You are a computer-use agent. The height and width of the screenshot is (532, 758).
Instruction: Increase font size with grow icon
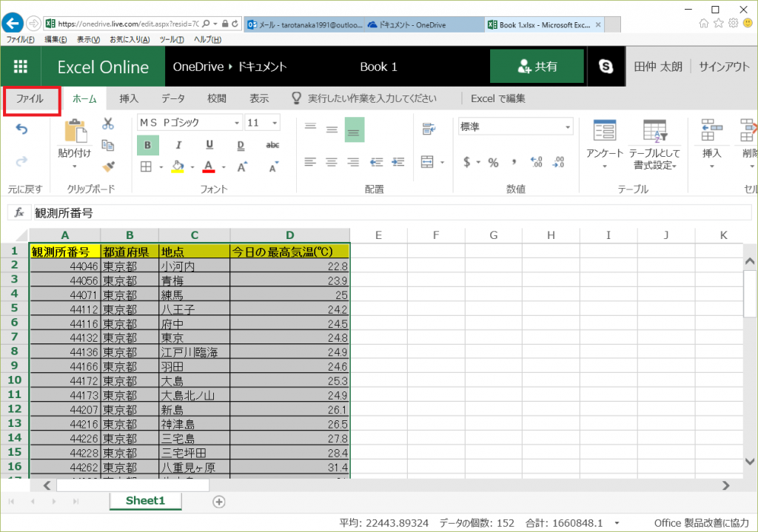(x=243, y=166)
